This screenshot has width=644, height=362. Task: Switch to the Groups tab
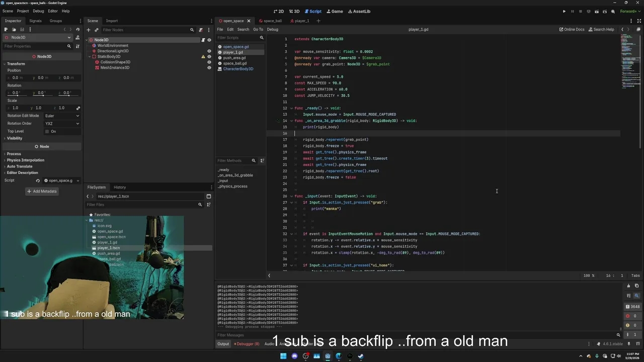55,21
